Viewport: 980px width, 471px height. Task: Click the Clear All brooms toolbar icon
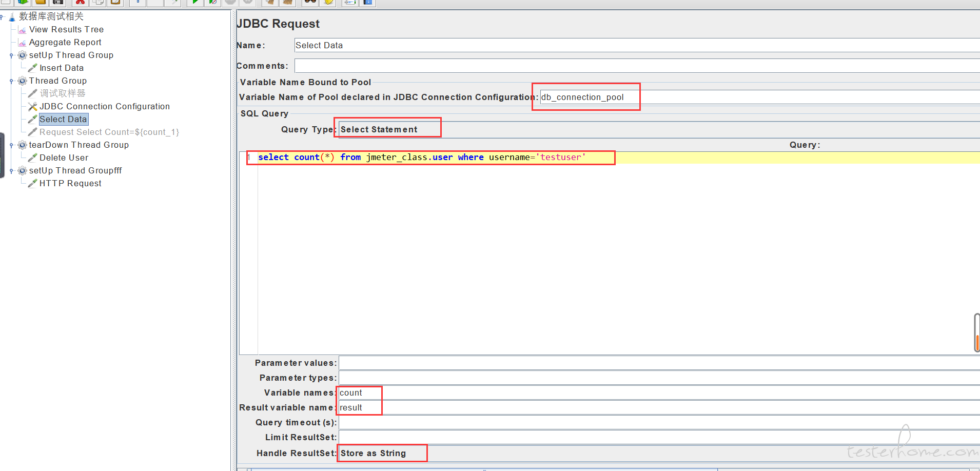[288, 2]
